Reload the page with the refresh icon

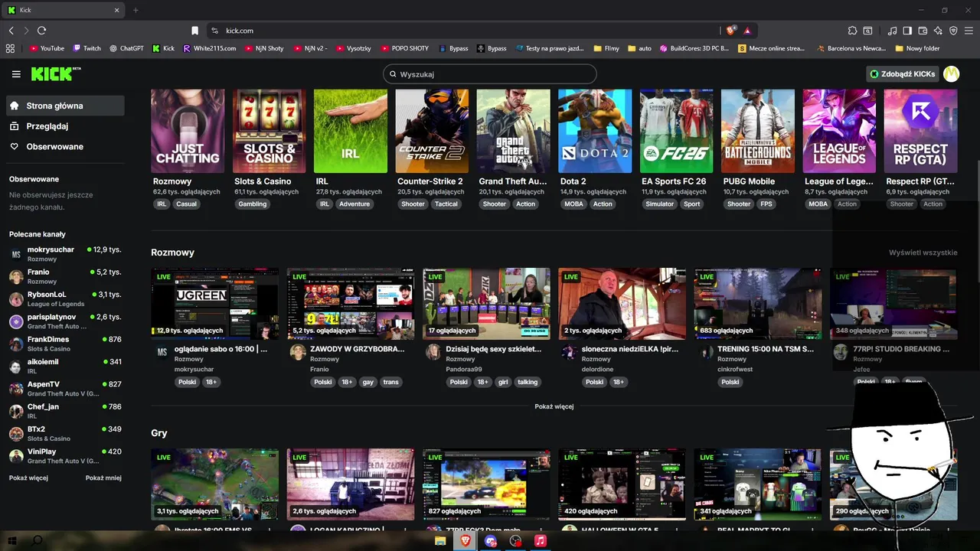click(41, 31)
